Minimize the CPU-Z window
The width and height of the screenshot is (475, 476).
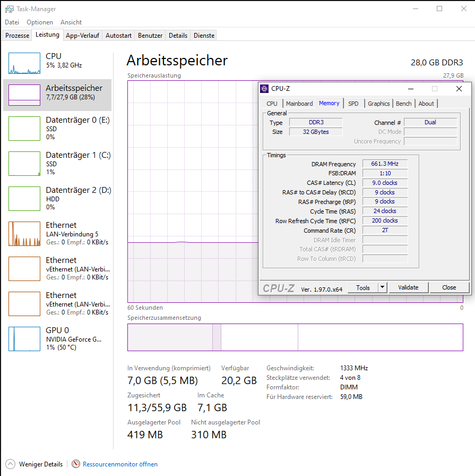[411, 89]
